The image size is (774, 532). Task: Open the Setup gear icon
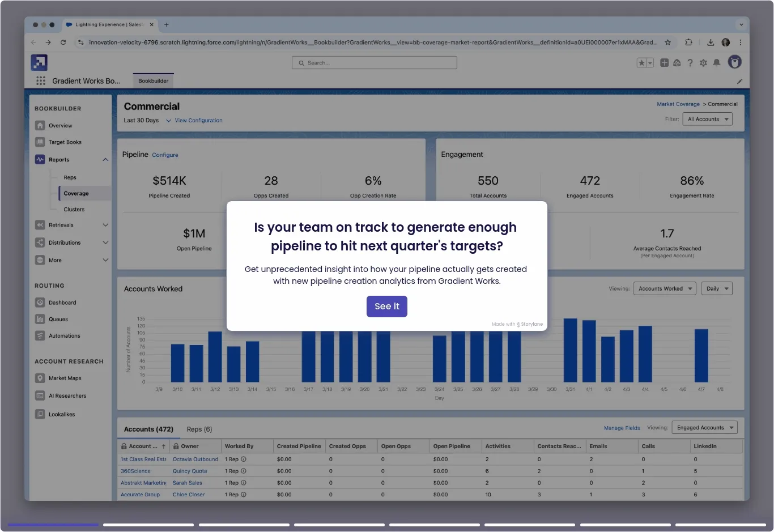coord(703,63)
